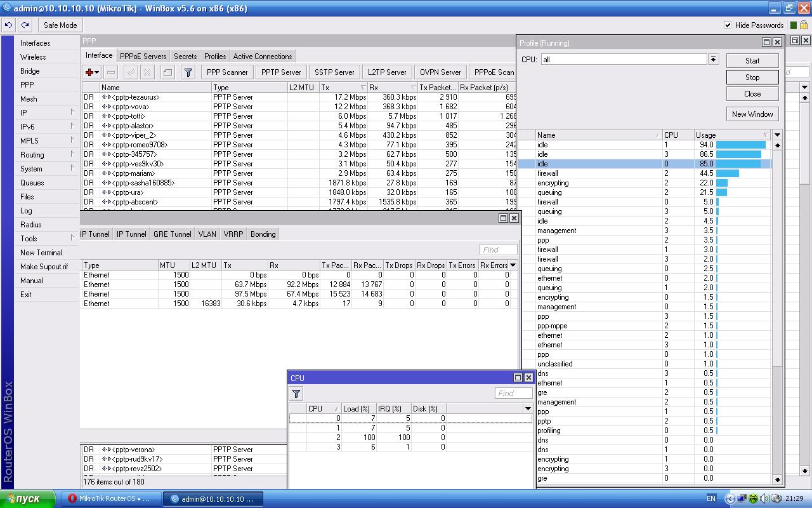812x508 pixels.
Task: Click the Enable checkmark icon in the PPP toolbar
Action: [131, 72]
